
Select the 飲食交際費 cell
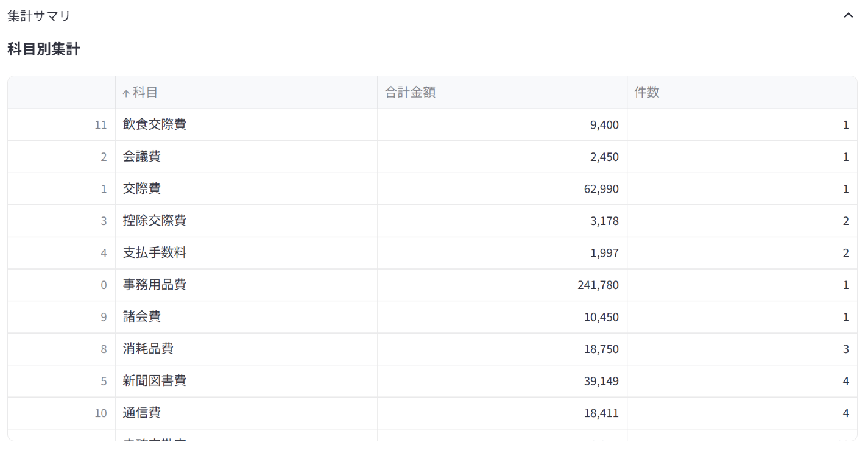point(246,125)
